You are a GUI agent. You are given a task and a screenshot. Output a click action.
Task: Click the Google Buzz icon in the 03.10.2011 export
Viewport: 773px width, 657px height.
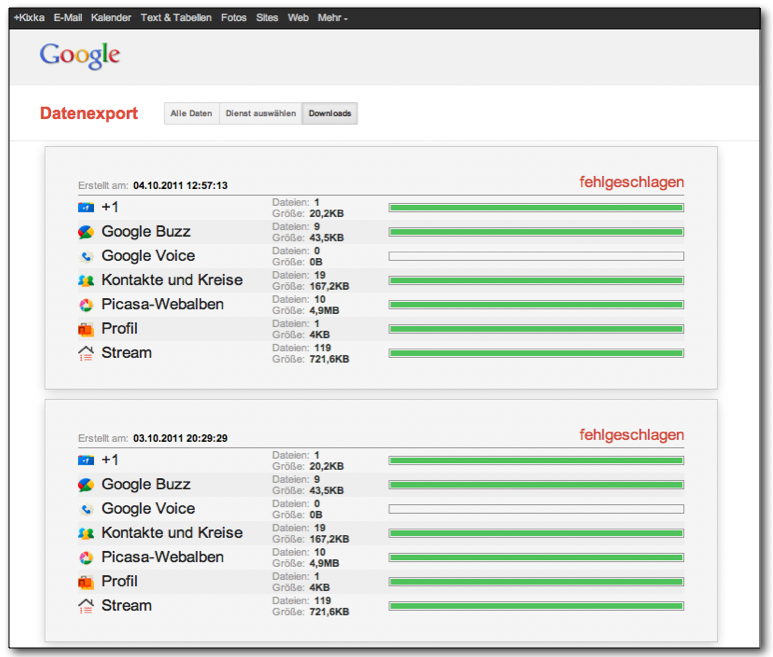(86, 485)
